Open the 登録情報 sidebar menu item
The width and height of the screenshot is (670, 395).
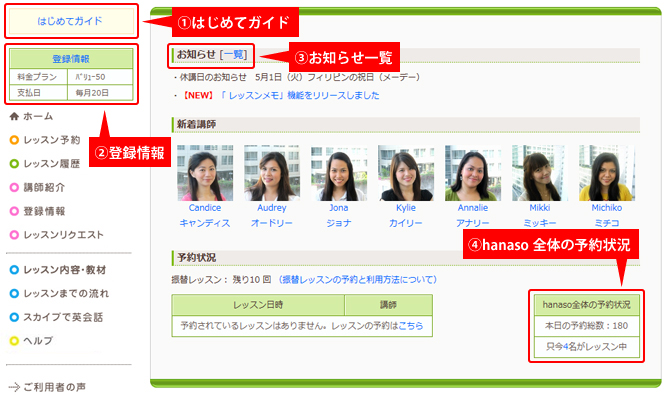pyautogui.click(x=44, y=211)
